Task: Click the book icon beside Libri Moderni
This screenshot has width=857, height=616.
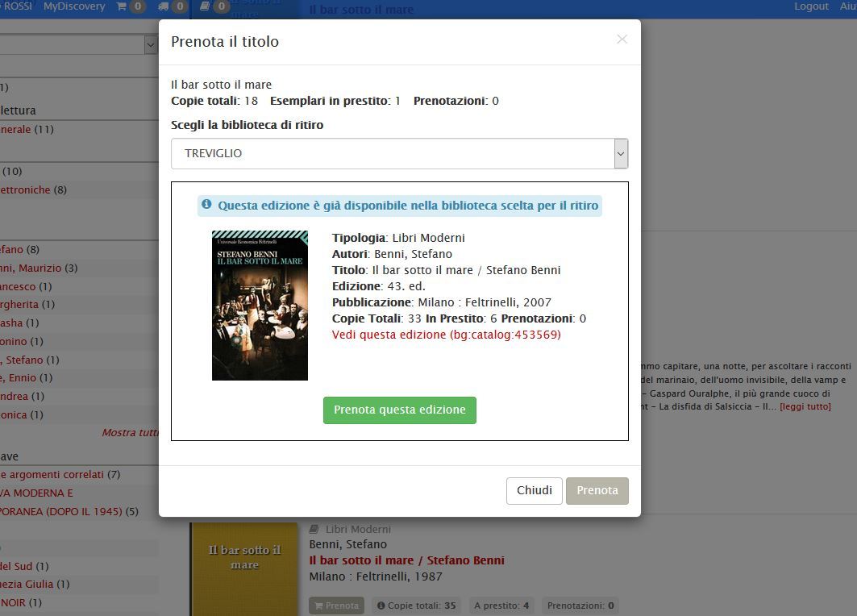Action: point(314,530)
